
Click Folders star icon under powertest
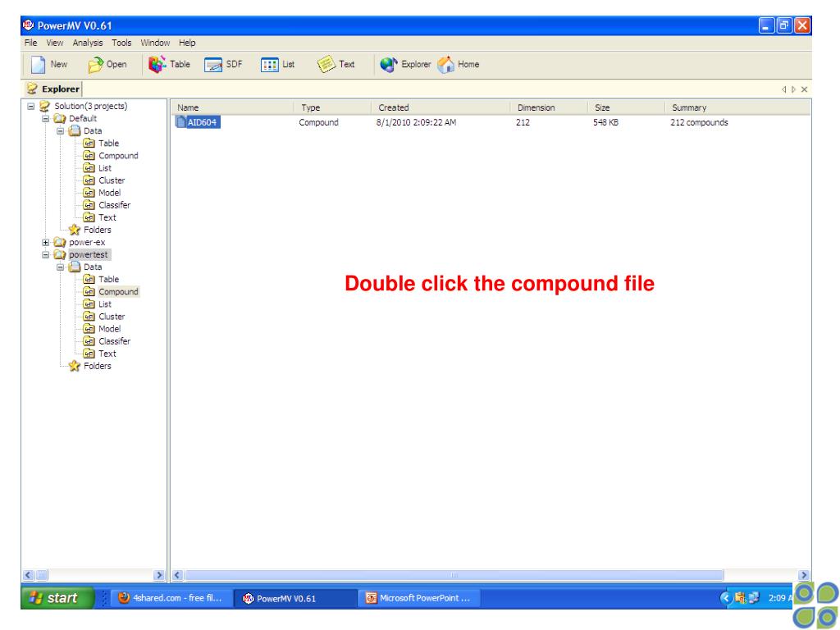[75, 366]
